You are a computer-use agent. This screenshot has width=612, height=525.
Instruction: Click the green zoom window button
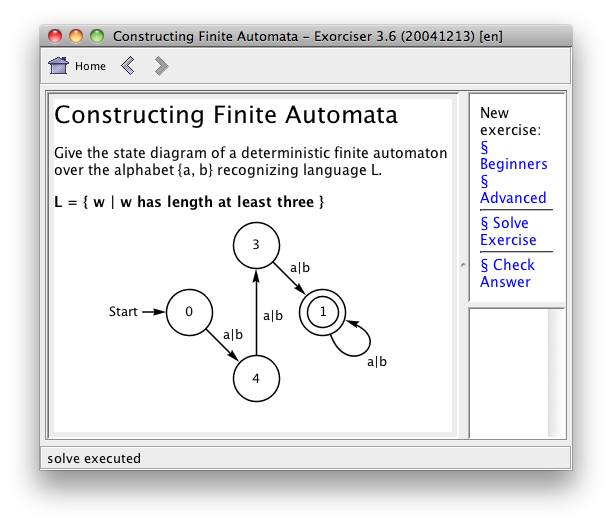tap(97, 36)
